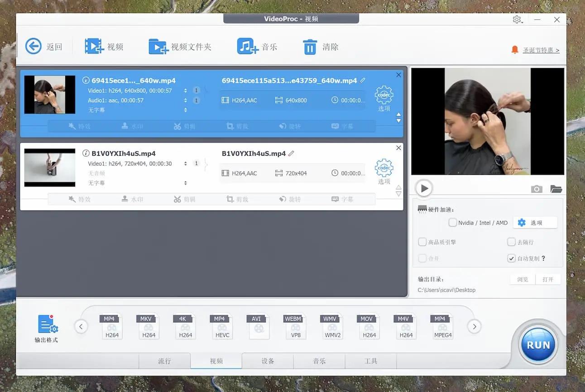Image resolution: width=585 pixels, height=392 pixels.
Task: Uncheck the 自动复制 checkbox
Action: click(512, 258)
